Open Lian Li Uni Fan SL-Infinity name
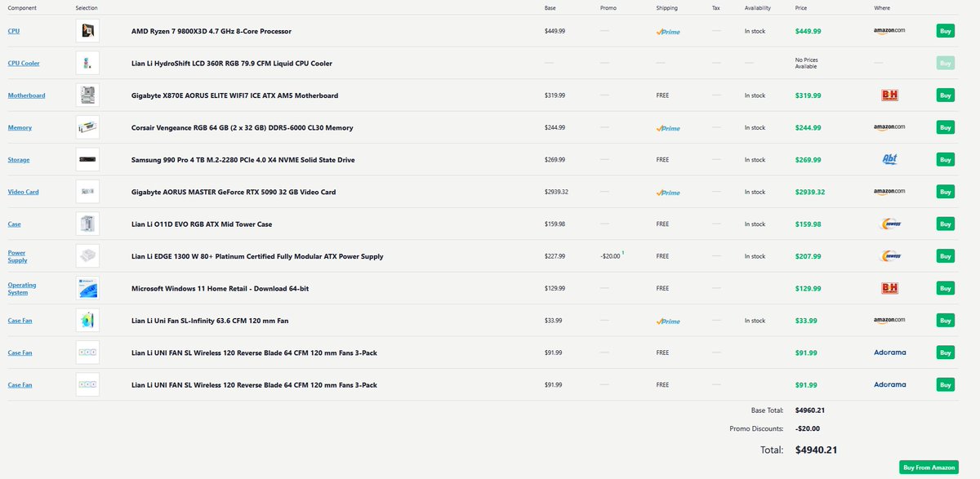 pos(210,321)
